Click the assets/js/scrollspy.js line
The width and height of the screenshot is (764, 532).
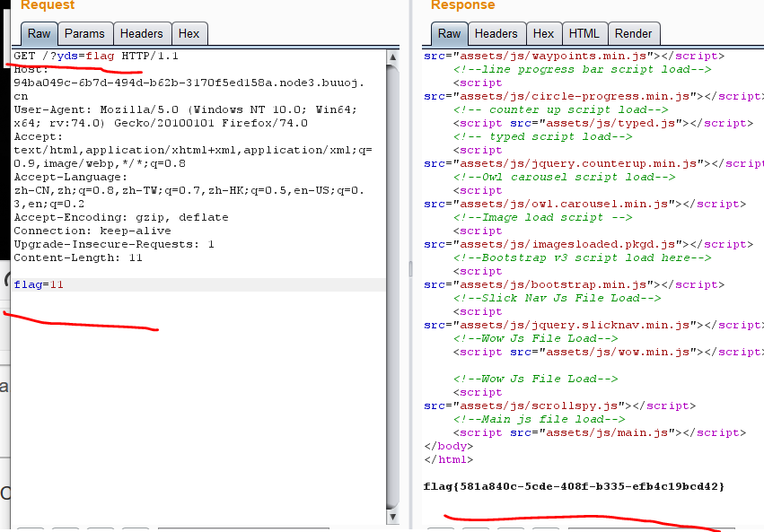point(560,406)
